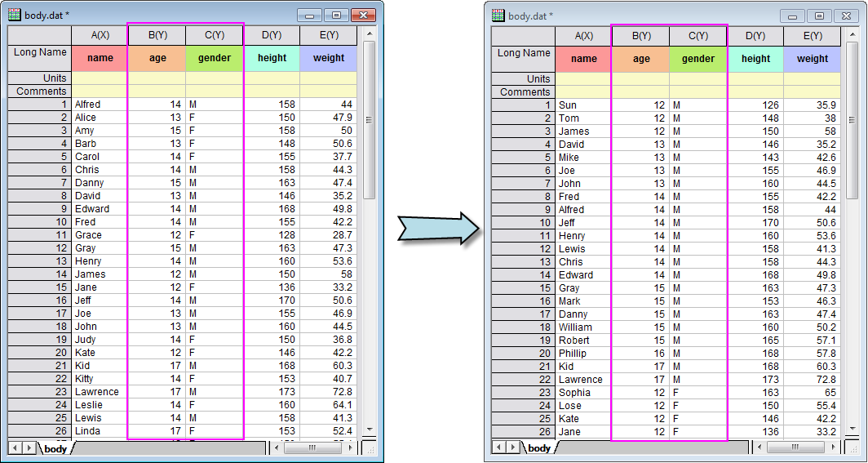Click vertical scrollbar thumb in left window
Viewport: 868px width, 463px height.
[370, 119]
